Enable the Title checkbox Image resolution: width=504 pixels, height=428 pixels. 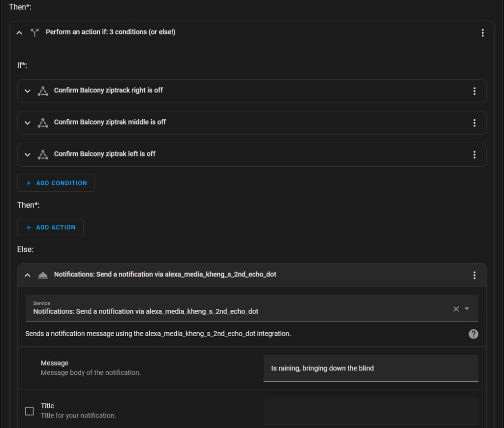tap(30, 411)
